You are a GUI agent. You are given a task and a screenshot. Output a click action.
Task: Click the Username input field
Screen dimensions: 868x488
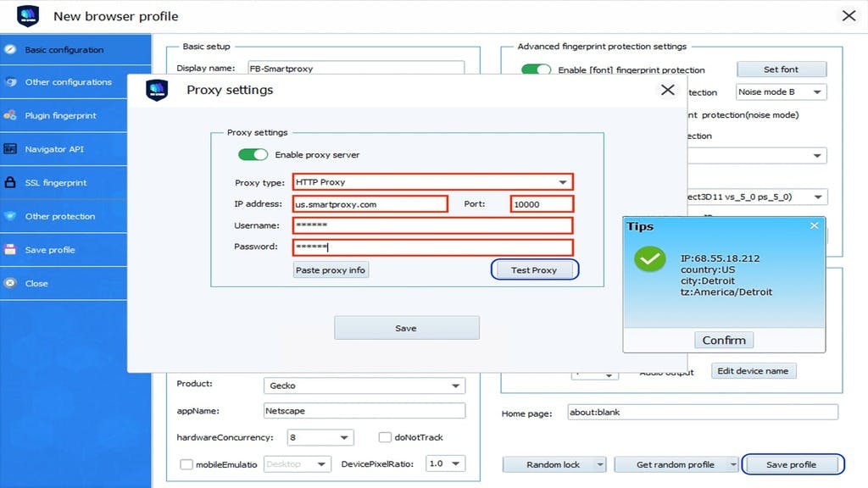[x=432, y=225]
